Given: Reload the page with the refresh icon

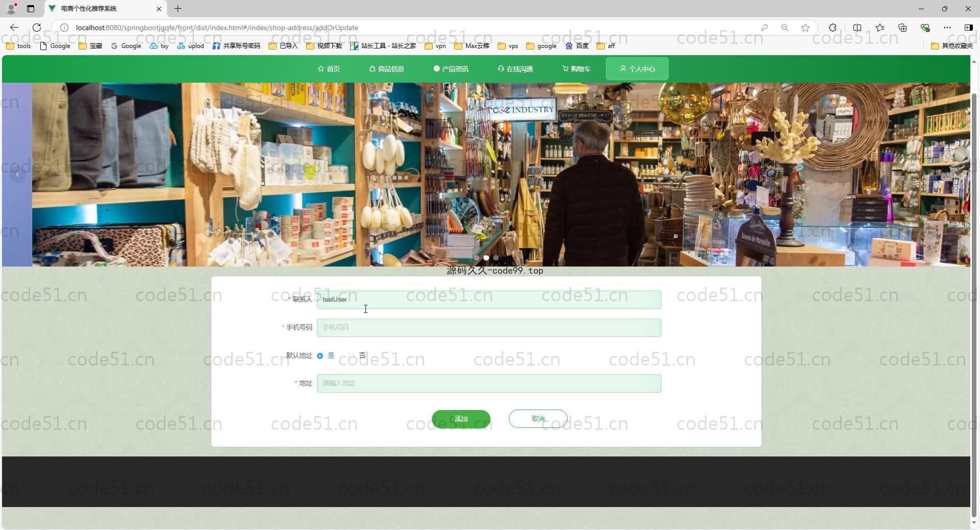Looking at the screenshot, I should pyautogui.click(x=37, y=28).
